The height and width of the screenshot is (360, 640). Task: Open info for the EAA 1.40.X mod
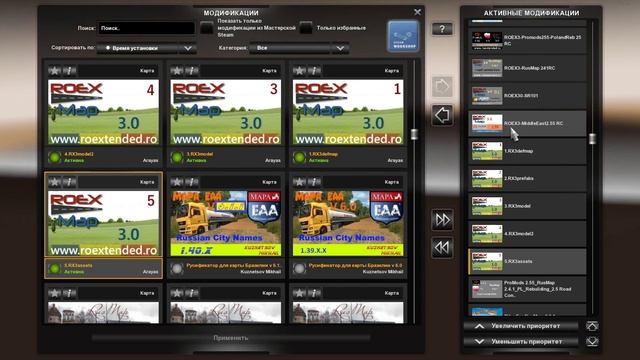click(192, 182)
